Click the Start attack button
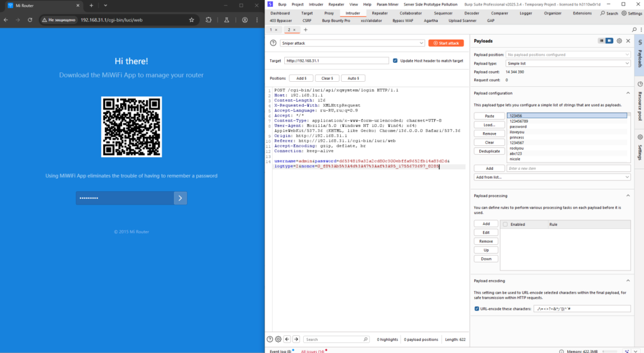The height and width of the screenshot is (353, 644). tap(446, 43)
